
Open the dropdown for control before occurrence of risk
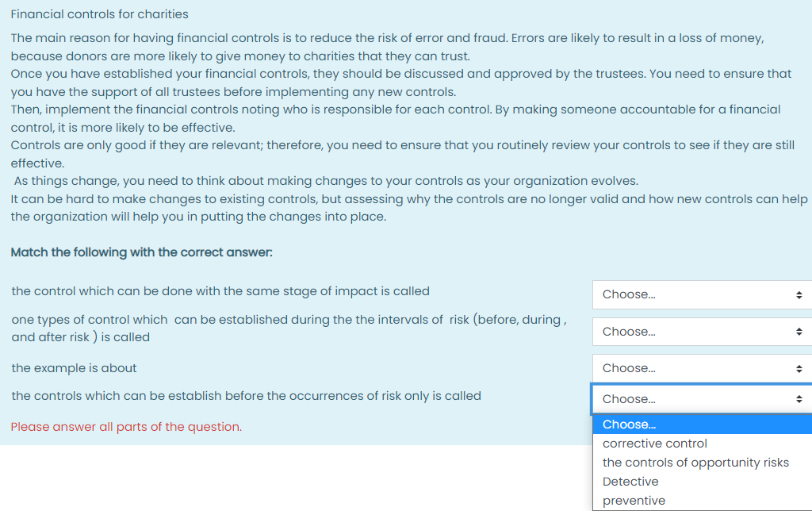pos(702,398)
